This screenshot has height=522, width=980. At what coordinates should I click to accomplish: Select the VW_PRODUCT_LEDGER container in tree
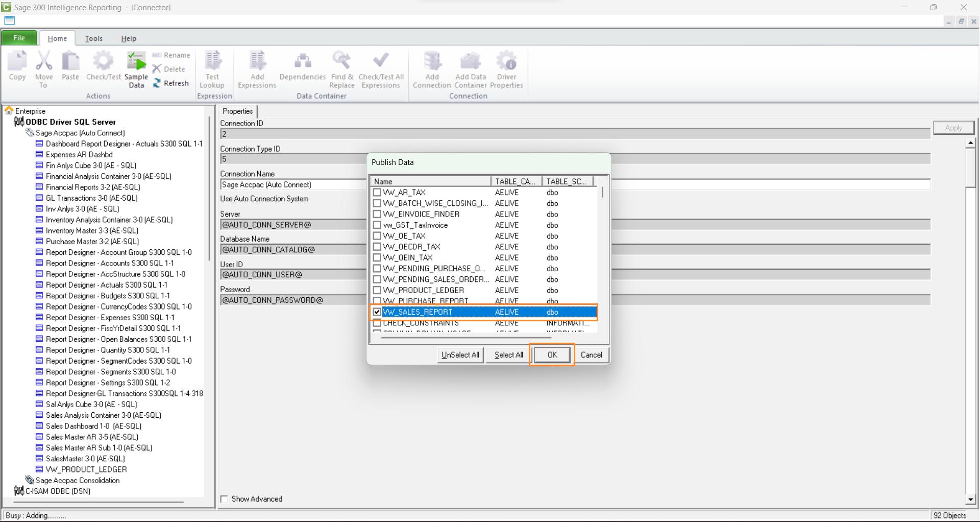(86, 469)
